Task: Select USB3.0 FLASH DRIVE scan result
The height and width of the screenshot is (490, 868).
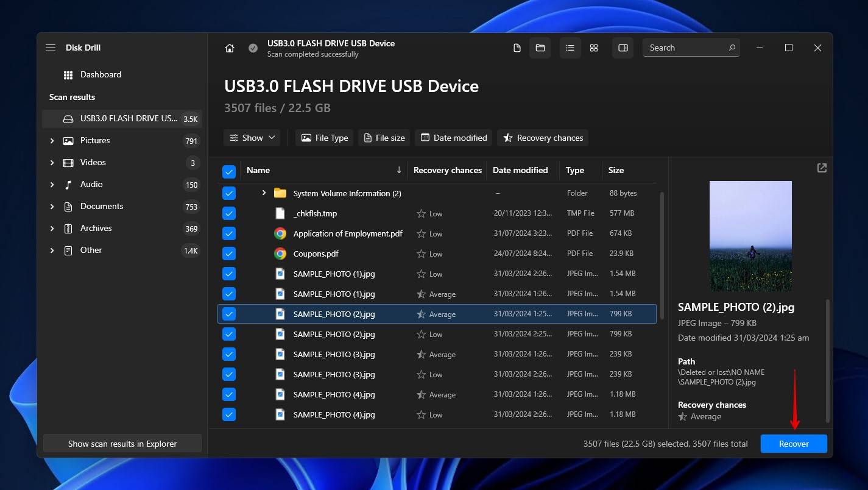Action: point(122,119)
